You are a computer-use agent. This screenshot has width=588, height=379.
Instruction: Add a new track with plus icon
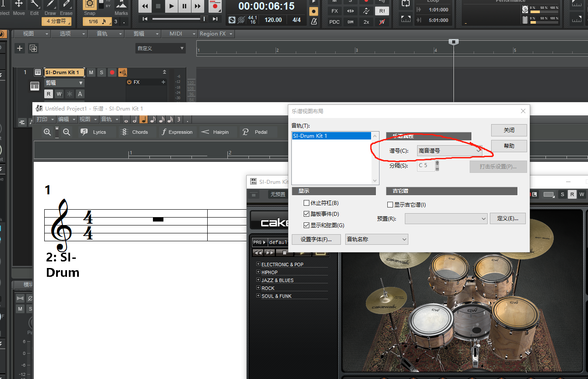pos(19,48)
